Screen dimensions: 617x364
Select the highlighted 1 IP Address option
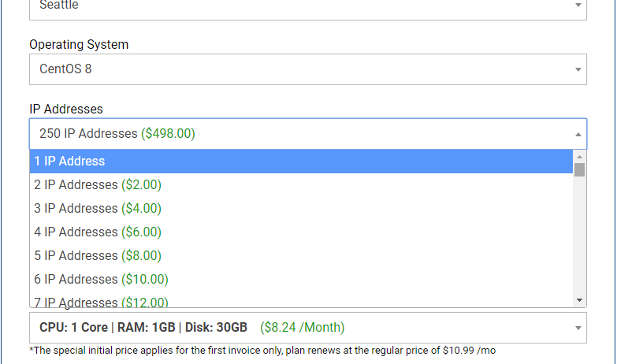(x=299, y=162)
